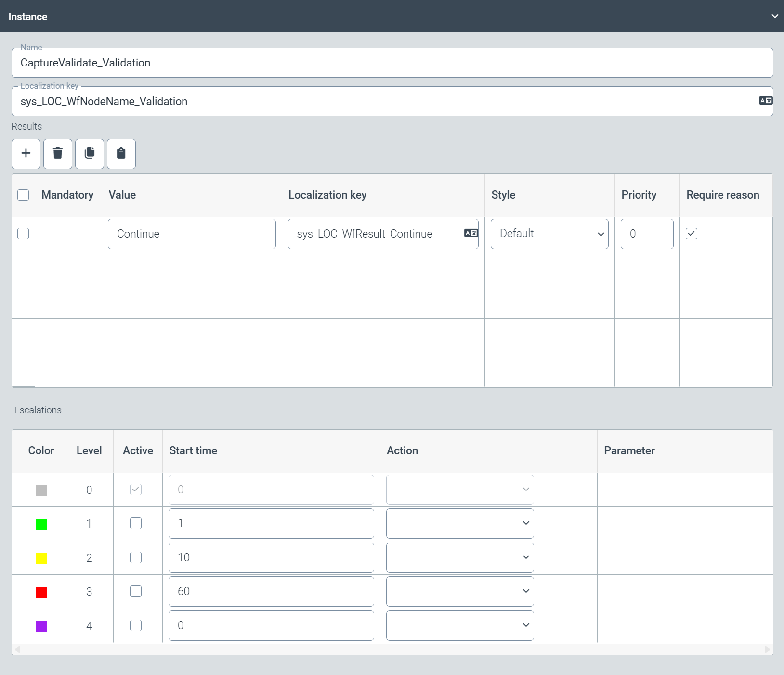The image size is (784, 675).
Task: Select the Continue result row checkbox
Action: click(23, 234)
